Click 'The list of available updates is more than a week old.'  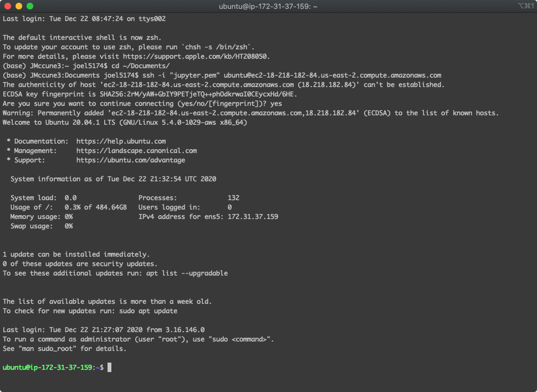click(x=107, y=302)
